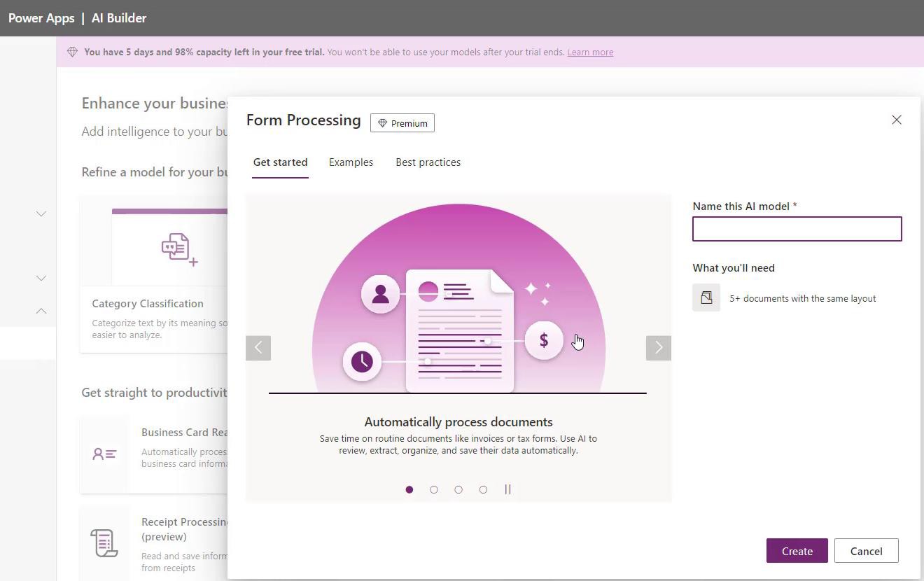This screenshot has width=924, height=581.
Task: Click the Automatically process documents heading
Action: tap(458, 422)
